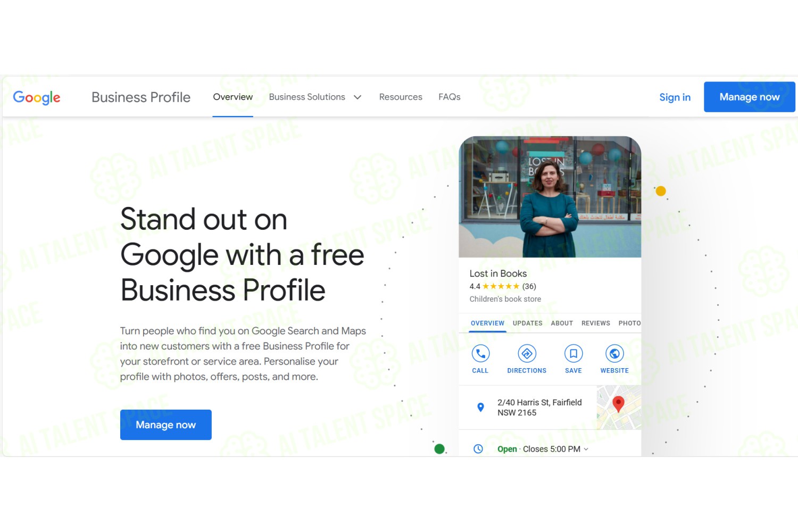Open the Website globe icon
The image size is (798, 532).
pos(614,354)
